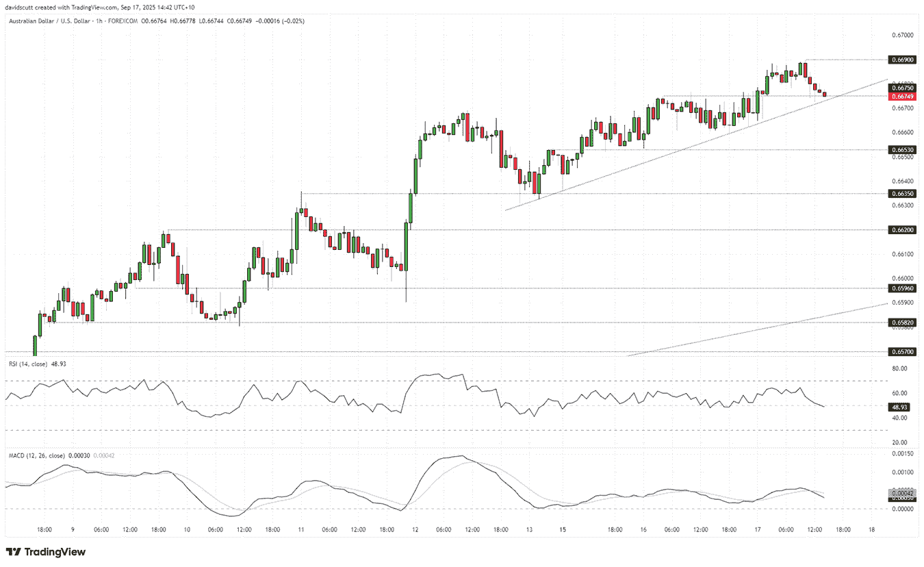Click the 0.66000 price axis tick
The width and height of the screenshot is (924, 567).
902,279
